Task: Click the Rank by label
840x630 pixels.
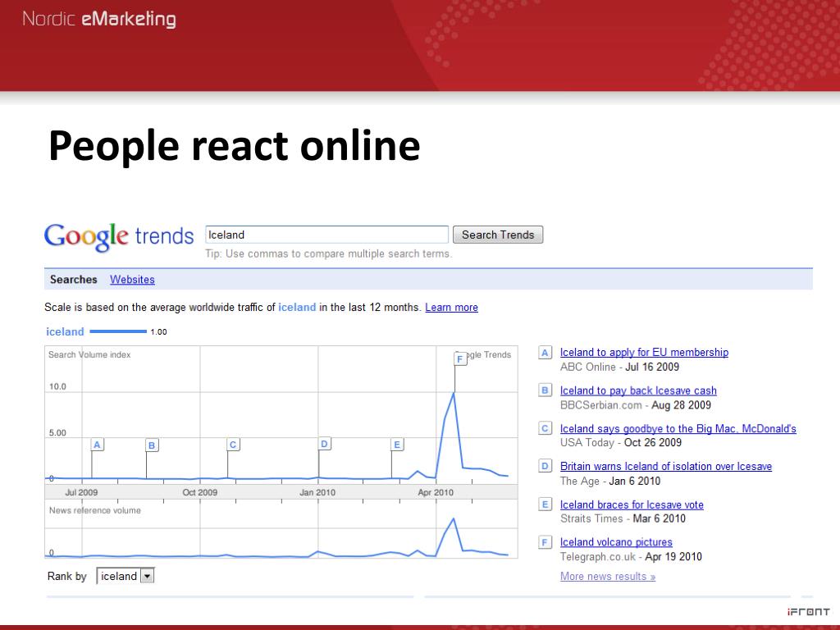Action: (x=67, y=576)
